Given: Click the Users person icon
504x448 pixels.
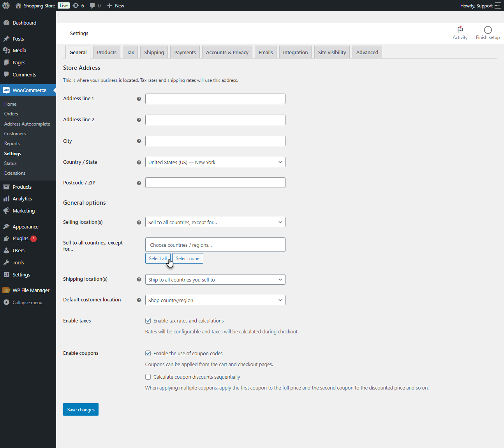Looking at the screenshot, I should (x=6, y=251).
